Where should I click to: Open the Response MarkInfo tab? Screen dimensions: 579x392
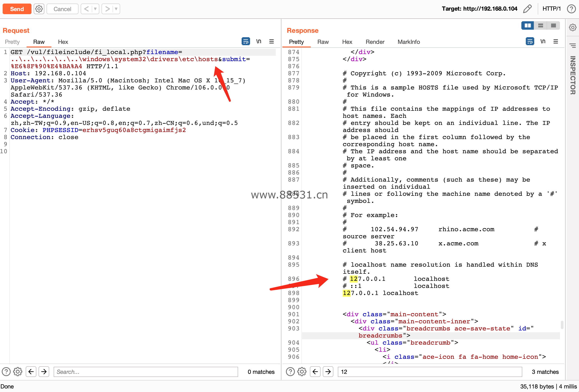pyautogui.click(x=409, y=42)
